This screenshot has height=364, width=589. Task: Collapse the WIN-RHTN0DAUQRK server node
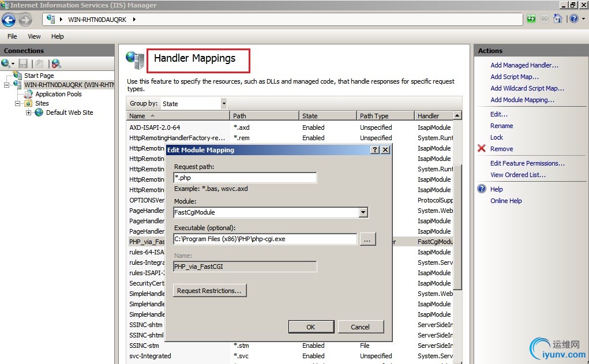coord(6,85)
